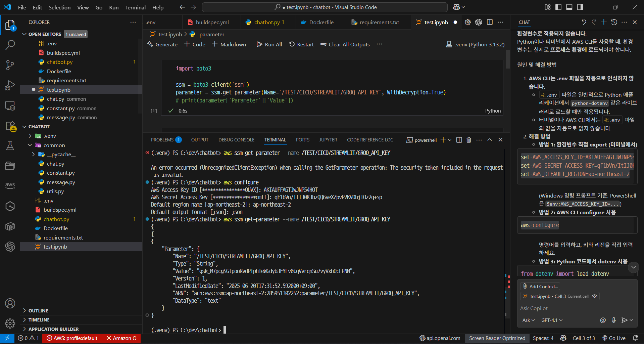Click Add Context... in chat
The height and width of the screenshot is (344, 644).
[x=540, y=286]
